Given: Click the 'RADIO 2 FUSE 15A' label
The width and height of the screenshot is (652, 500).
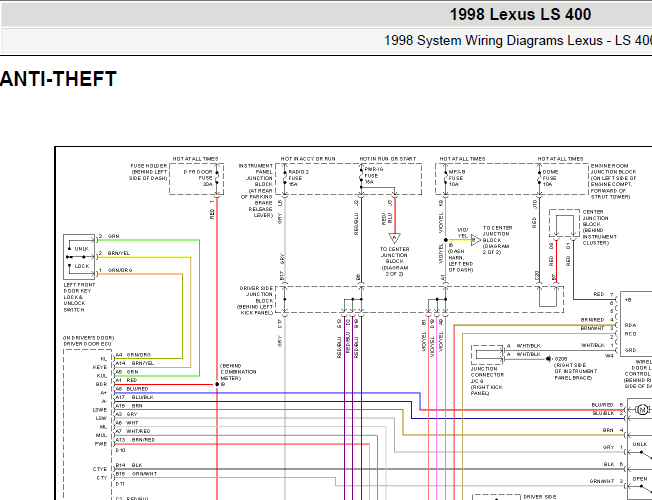Looking at the screenshot, I should (x=298, y=178).
